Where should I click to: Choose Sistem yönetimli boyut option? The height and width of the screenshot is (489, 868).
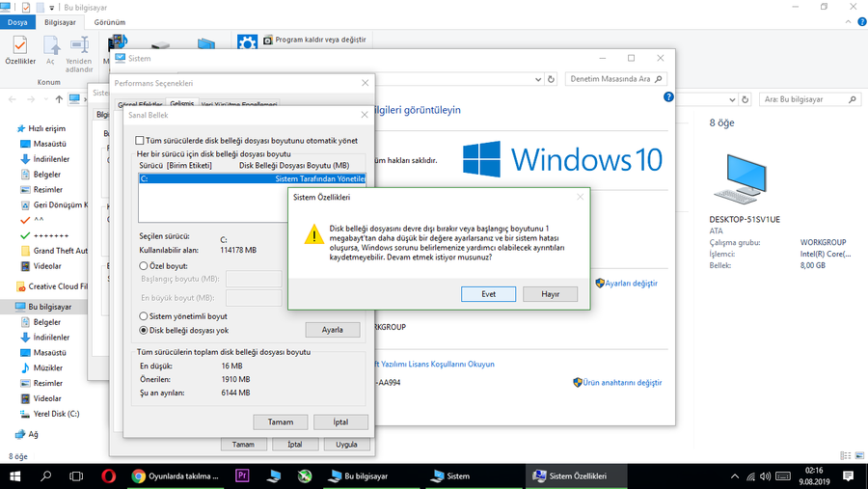pyautogui.click(x=144, y=315)
